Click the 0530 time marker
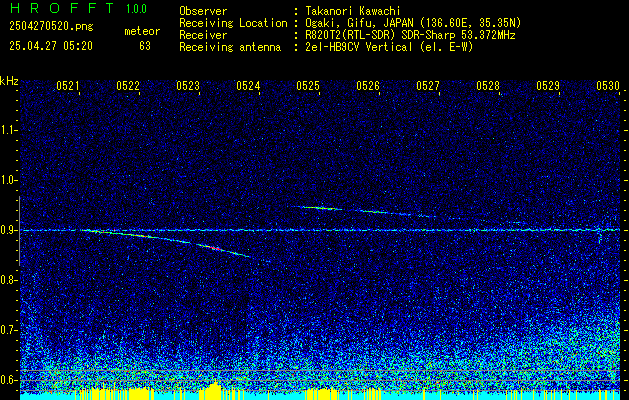This screenshot has height=400, width=629. pos(608,85)
